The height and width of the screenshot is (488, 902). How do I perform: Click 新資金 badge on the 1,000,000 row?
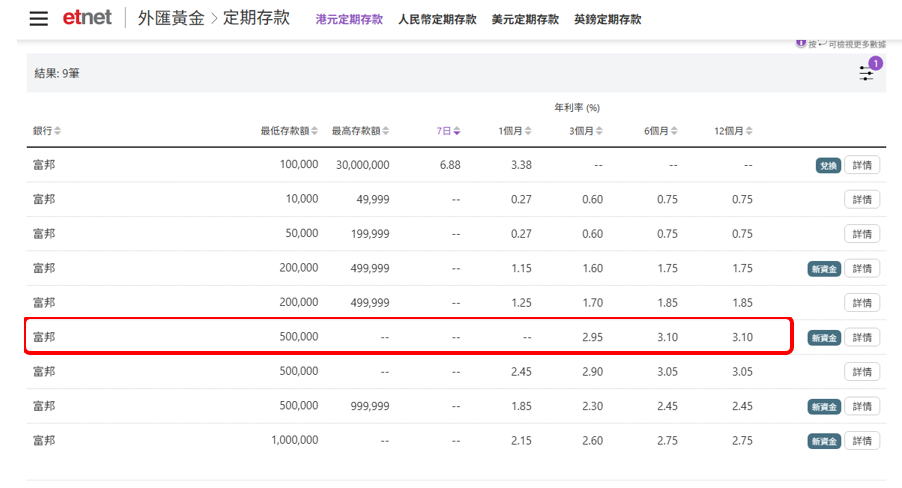coord(824,442)
